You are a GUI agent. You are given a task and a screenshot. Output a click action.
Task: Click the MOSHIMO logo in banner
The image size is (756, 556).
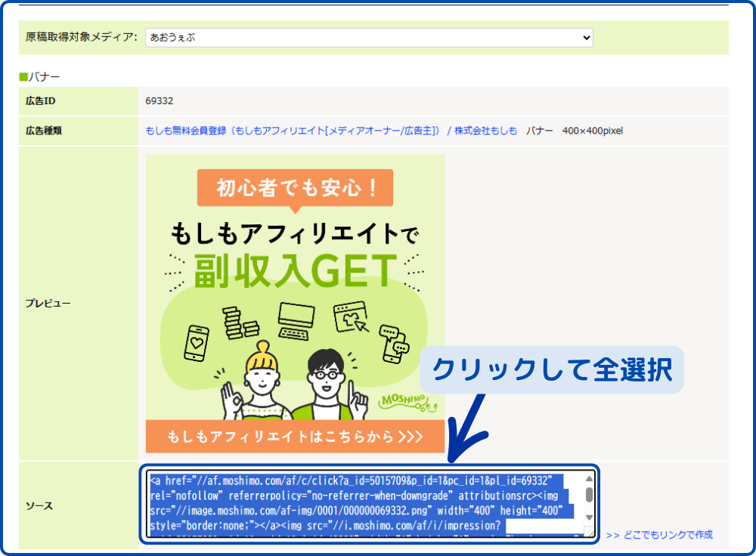402,401
